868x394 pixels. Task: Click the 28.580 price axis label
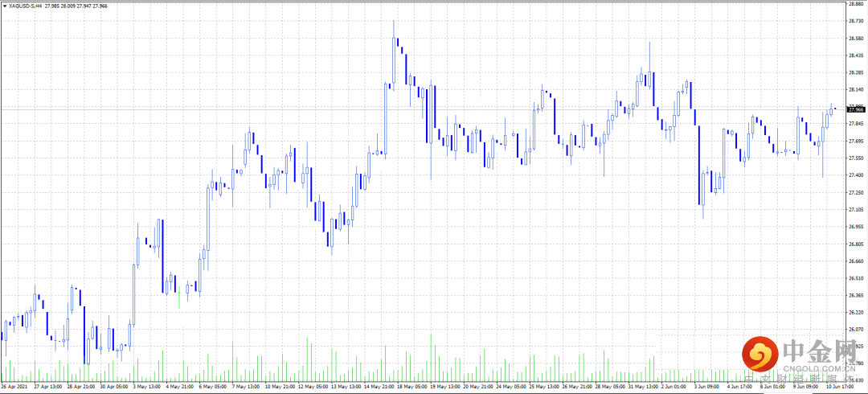tap(856, 39)
